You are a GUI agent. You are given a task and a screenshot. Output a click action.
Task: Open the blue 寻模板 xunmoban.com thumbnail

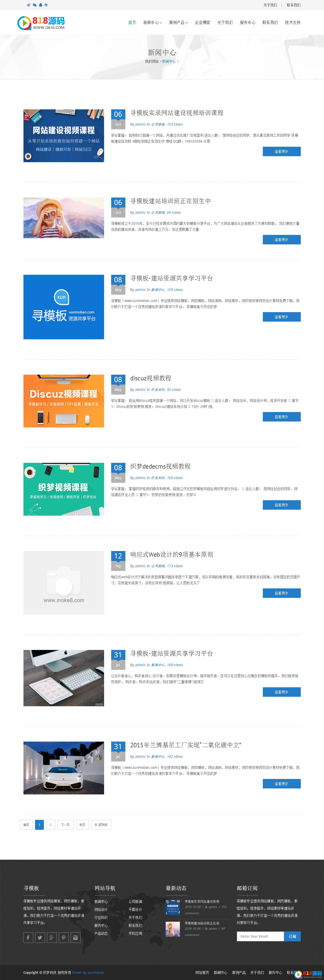point(64,307)
